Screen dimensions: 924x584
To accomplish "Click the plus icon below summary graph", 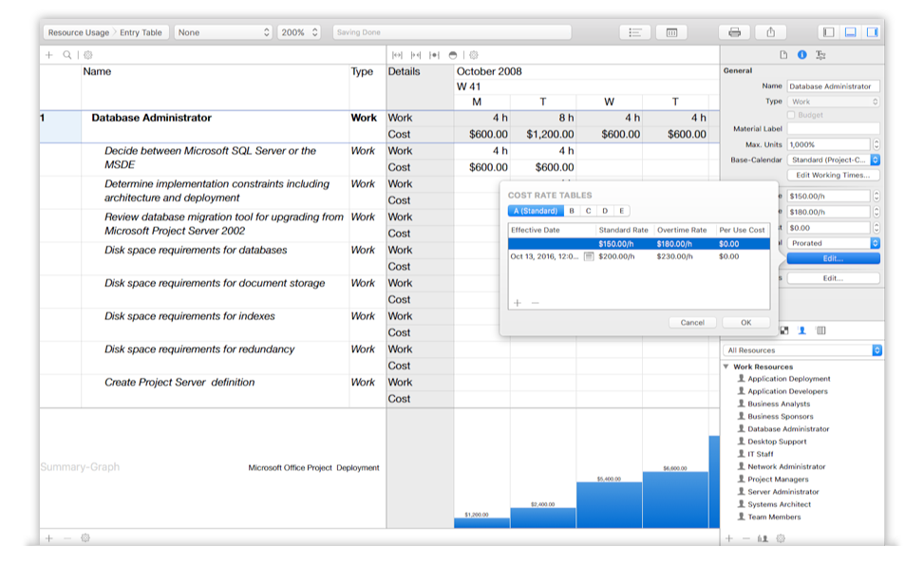I will pos(49,538).
